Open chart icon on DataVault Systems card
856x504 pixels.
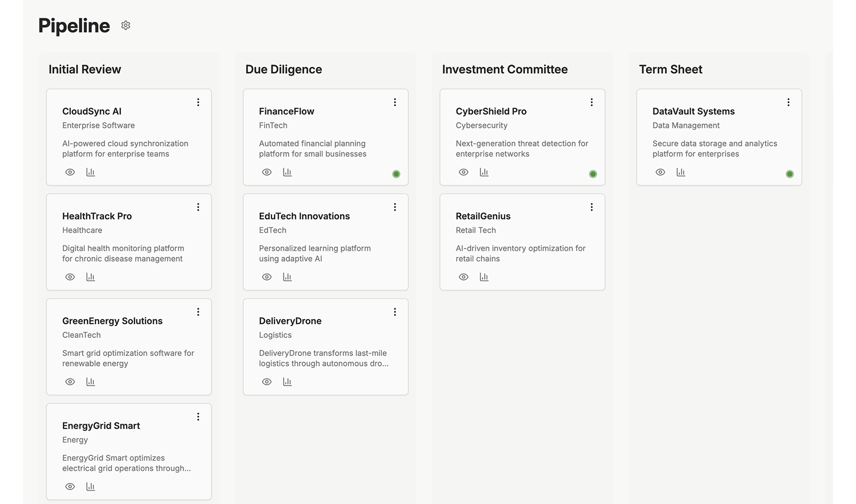[x=681, y=172]
